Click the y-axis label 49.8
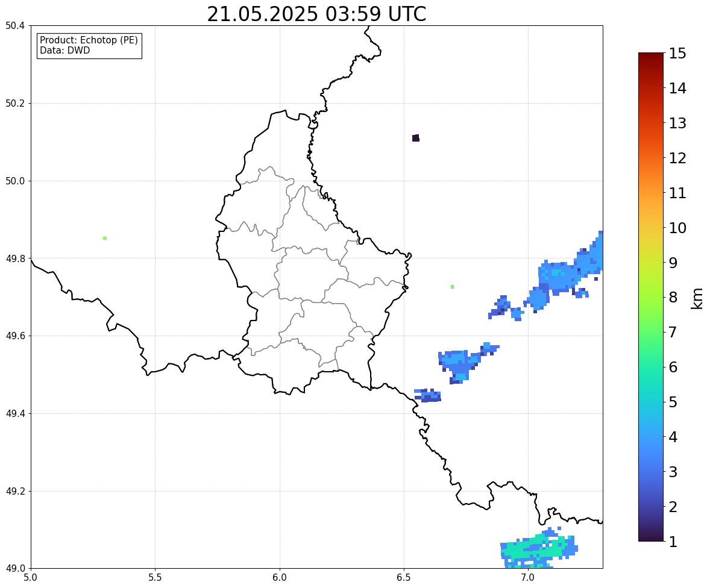710x588 pixels. point(15,258)
